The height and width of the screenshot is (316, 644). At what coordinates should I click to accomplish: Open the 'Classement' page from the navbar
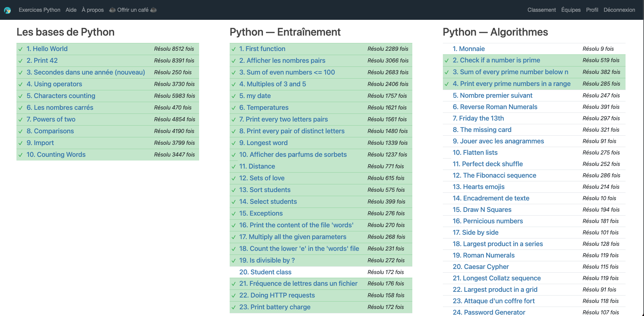click(x=541, y=10)
